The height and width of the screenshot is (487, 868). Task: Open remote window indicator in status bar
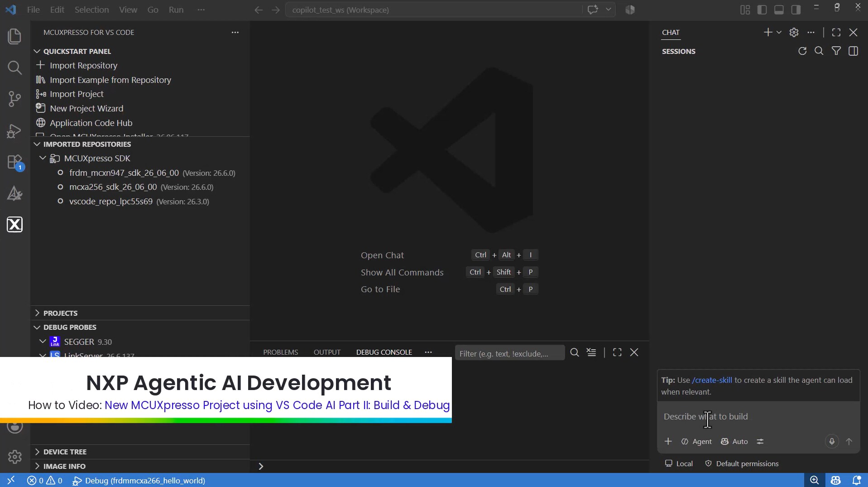(x=11, y=480)
